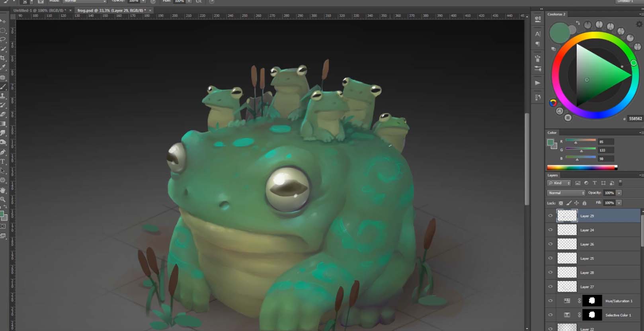
Task: Hide Layer 24 visibility eye
Action: 550,230
